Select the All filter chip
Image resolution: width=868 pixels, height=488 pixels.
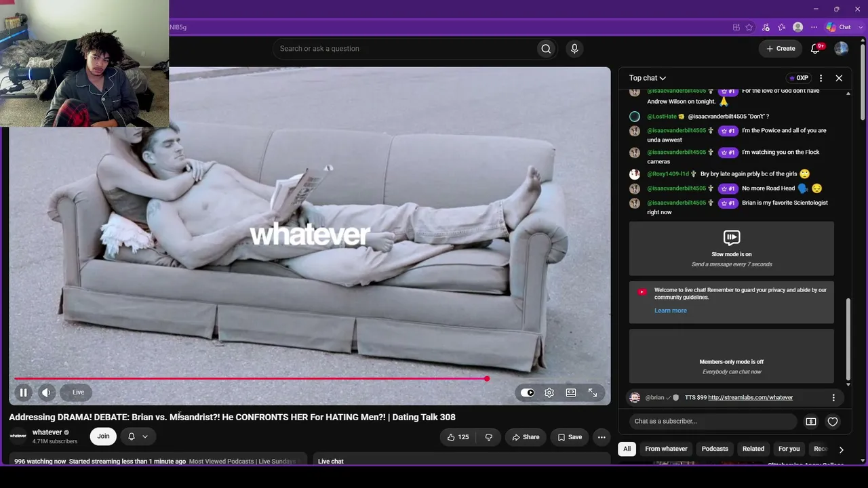[627, 449]
